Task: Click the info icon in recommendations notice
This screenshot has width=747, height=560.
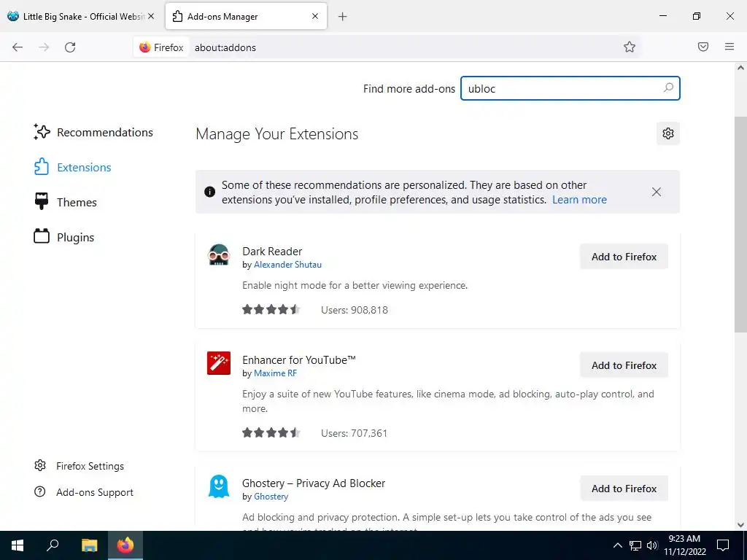Action: coord(209,192)
